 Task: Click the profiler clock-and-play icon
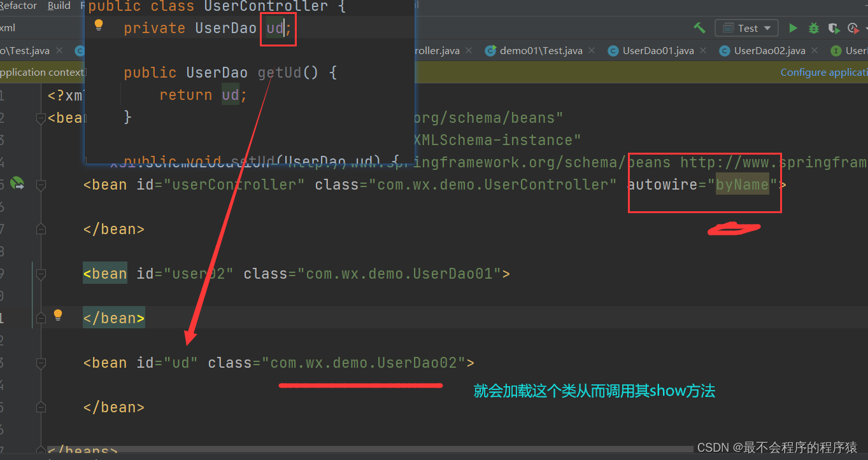coord(853,28)
